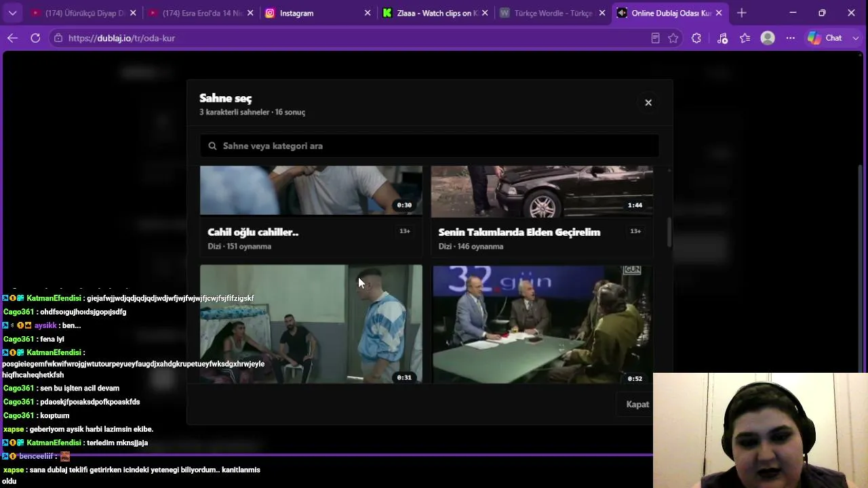Expand the tab search dropdown arrow

coord(12,13)
